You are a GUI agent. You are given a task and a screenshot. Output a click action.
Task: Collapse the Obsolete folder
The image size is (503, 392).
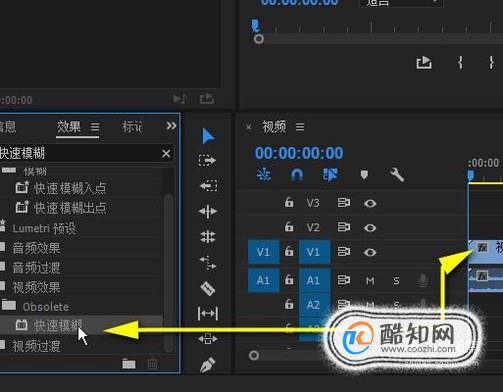pos(46,307)
